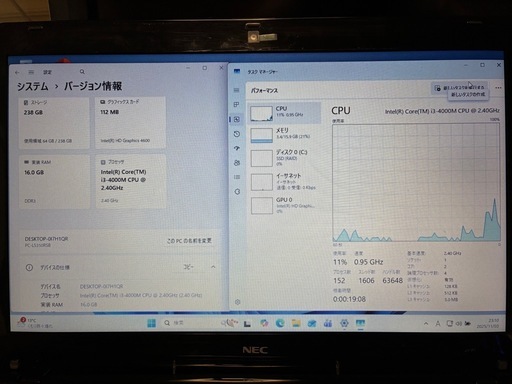Open volume icon in system tray
Image resolution: width=512 pixels, height=384 pixels.
click(459, 323)
